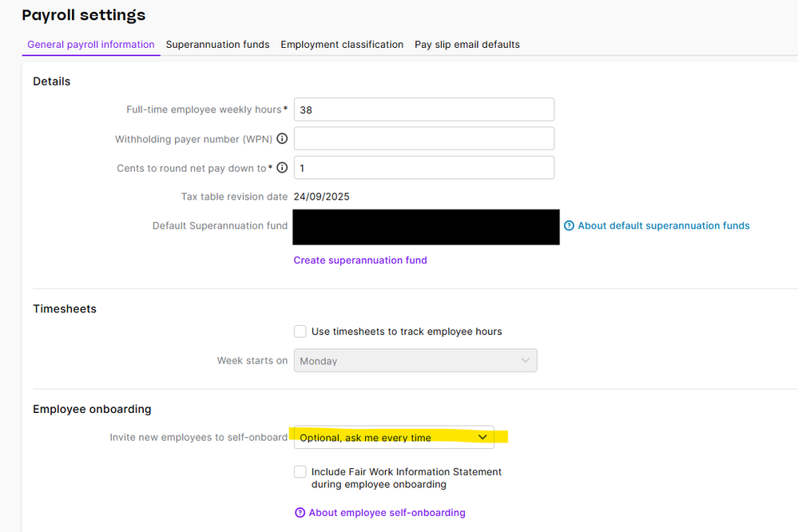The width and height of the screenshot is (798, 532).
Task: Click the Cents to round net pay field
Action: [424, 168]
